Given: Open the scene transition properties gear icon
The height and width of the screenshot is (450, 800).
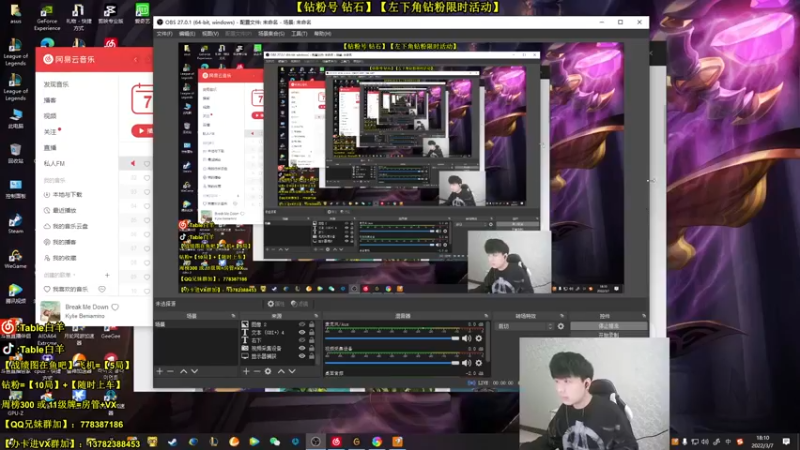Looking at the screenshot, I should (561, 326).
